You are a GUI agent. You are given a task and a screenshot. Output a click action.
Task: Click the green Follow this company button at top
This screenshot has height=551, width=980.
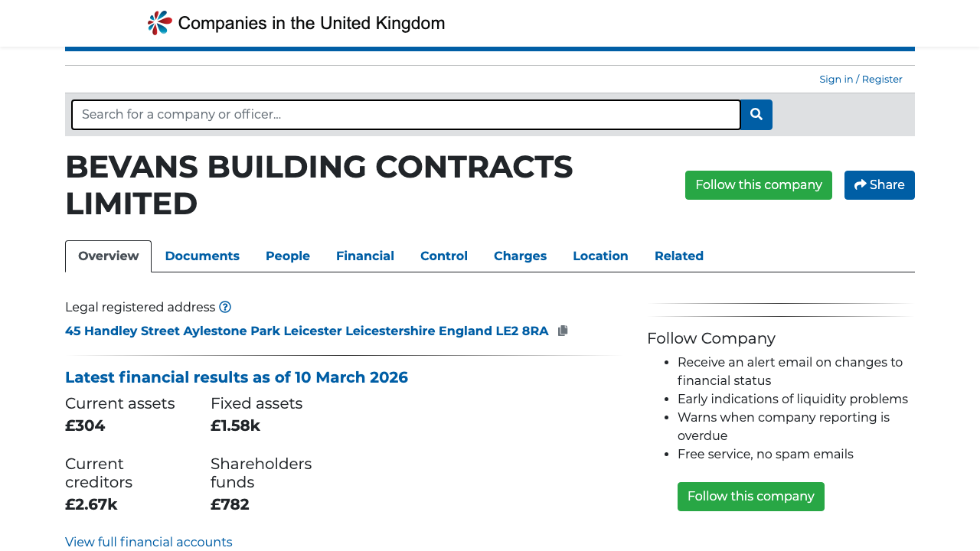(758, 184)
